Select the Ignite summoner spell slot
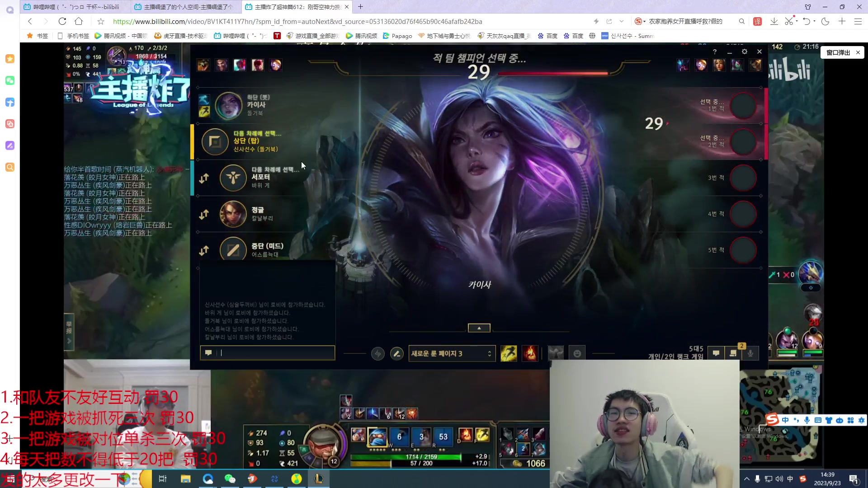Image resolution: width=868 pixels, height=488 pixels. [x=530, y=353]
